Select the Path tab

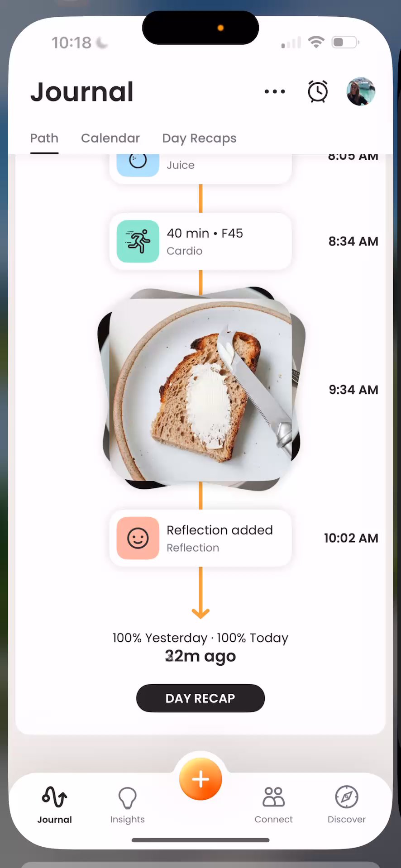[x=44, y=138]
